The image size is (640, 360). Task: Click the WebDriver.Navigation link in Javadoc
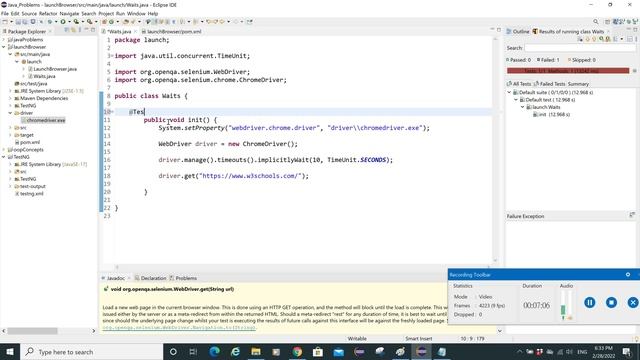click(179, 328)
